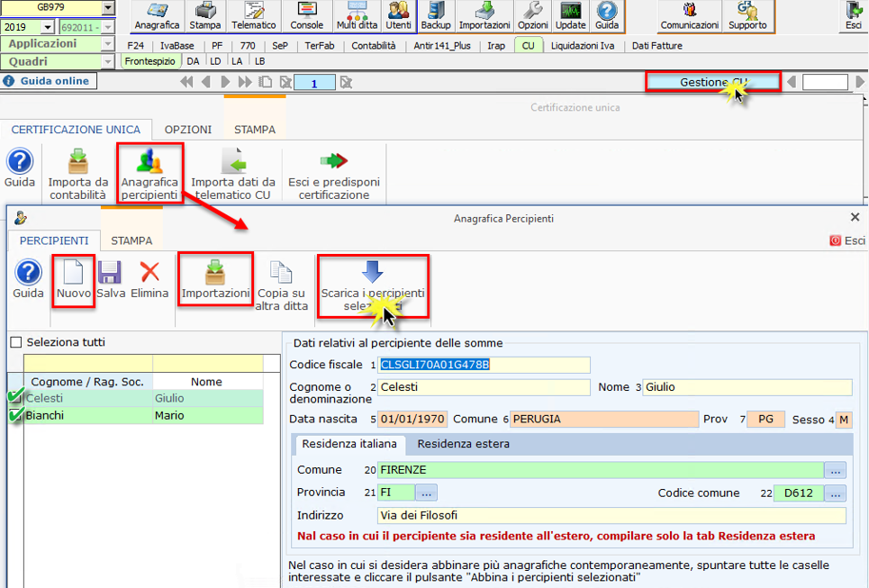Check the Seleziona tutti checkbox
The width and height of the screenshot is (869, 588).
[x=15, y=342]
